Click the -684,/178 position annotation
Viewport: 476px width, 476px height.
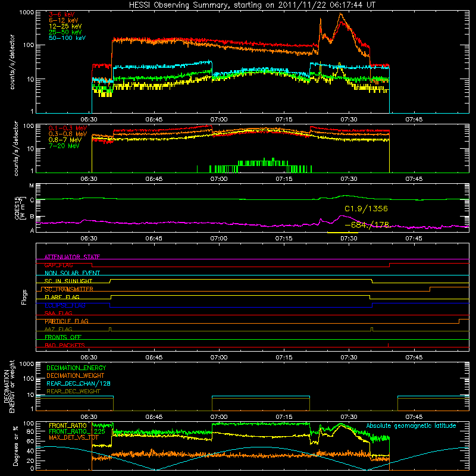(x=367, y=225)
